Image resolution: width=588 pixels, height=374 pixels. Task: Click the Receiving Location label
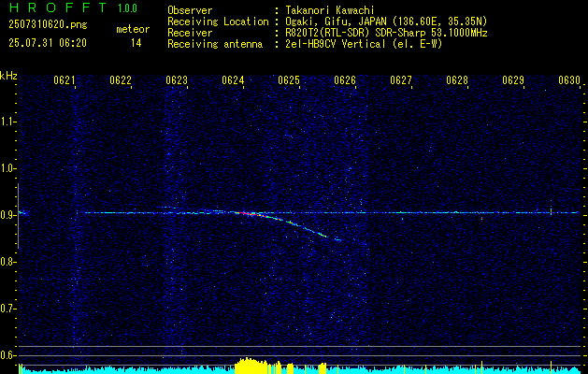point(218,22)
